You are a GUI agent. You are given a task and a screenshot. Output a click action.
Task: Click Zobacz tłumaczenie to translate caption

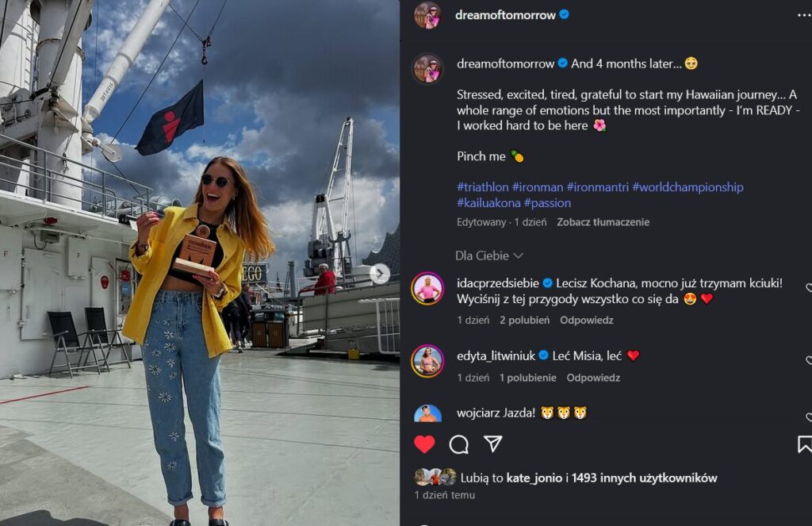click(603, 222)
